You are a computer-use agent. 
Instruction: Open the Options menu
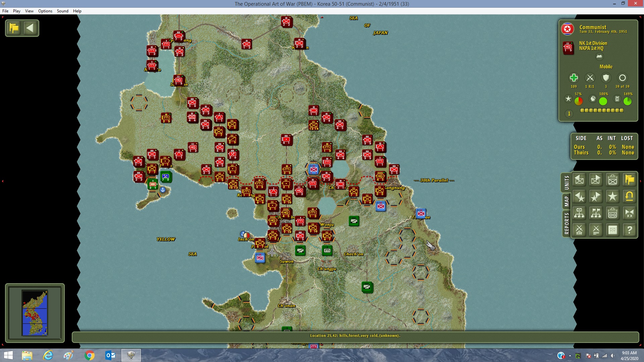[45, 11]
